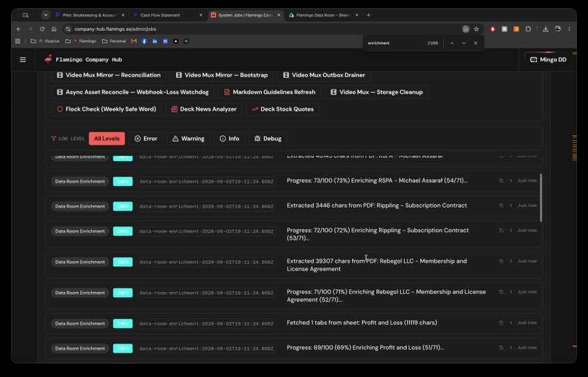Copy the Extracted 39307 chars Rebegol log entry
The image size is (588, 377).
[501, 261]
